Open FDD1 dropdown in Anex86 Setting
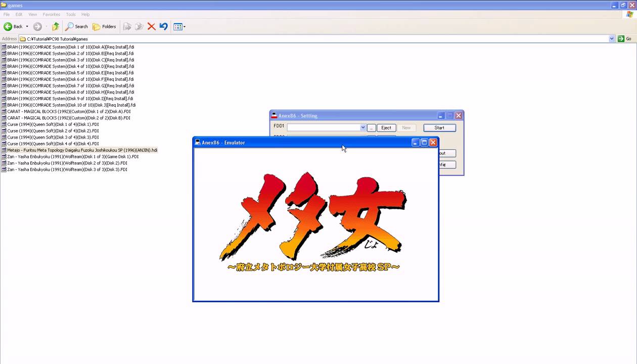Screen dimensions: 637x364 [362, 128]
